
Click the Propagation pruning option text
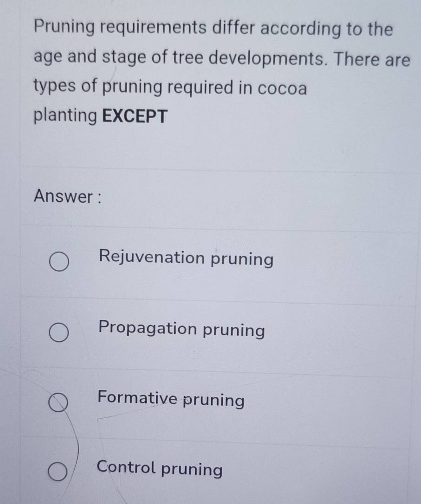(181, 330)
